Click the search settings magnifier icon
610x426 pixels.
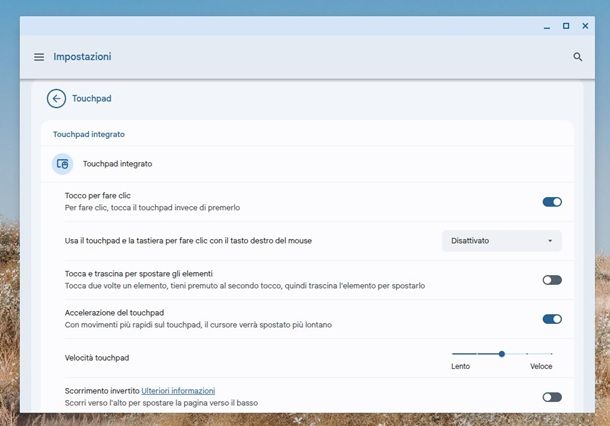tap(578, 57)
